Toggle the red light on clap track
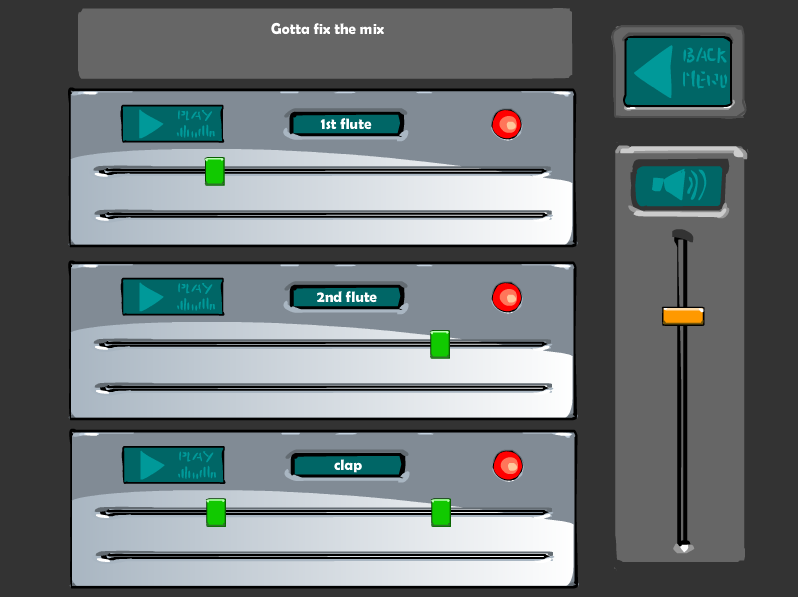 coord(508,465)
